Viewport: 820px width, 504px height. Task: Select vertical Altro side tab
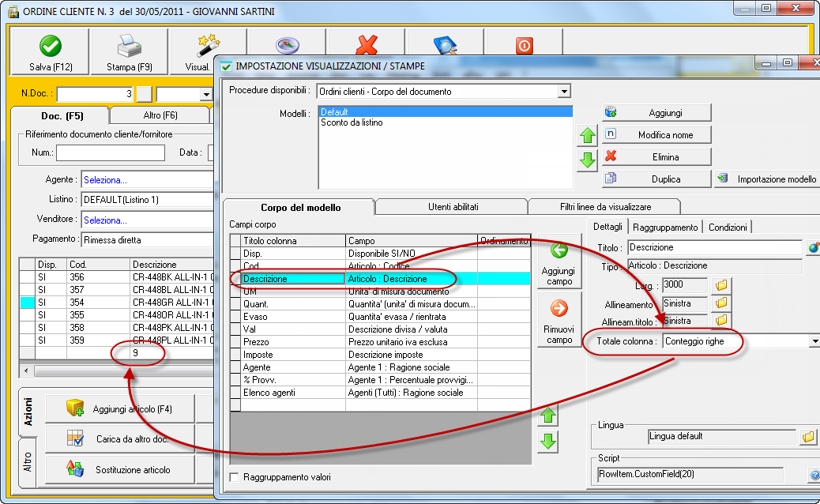(x=28, y=462)
